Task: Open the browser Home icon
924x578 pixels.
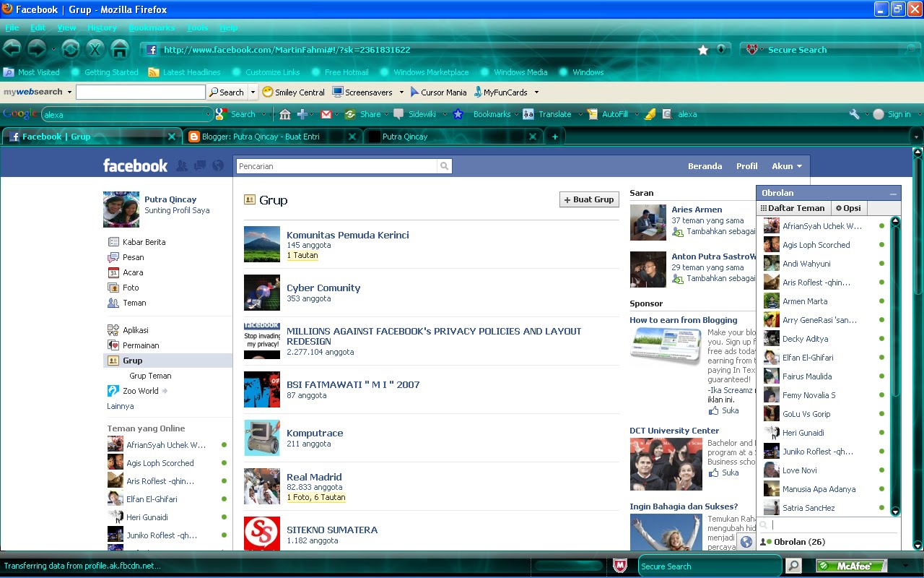Action: tap(120, 49)
